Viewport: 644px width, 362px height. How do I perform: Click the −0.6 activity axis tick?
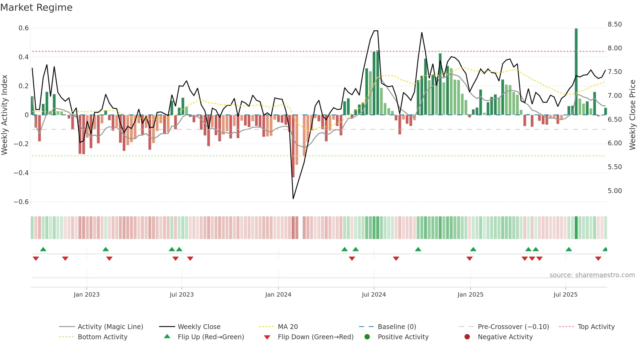pos(21,202)
